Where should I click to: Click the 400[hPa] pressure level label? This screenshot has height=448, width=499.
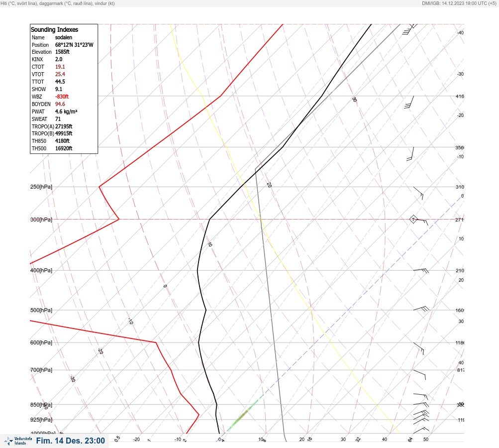click(x=41, y=270)
